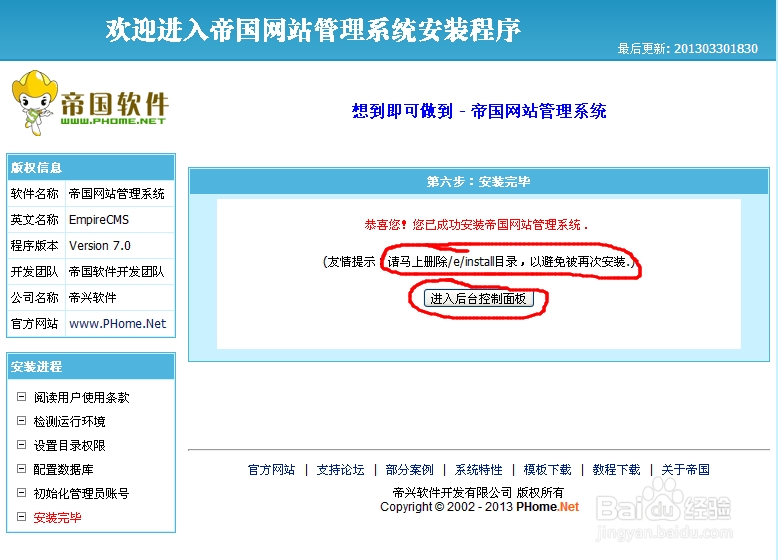This screenshot has height=560, width=778.
Task: Click the box icon beside 配置数据库
Action: 21,468
